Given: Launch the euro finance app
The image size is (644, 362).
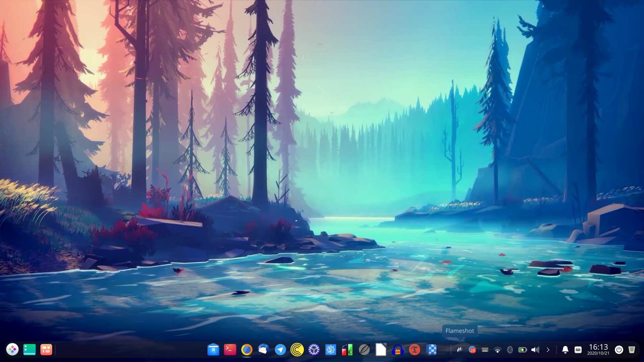Looking at the screenshot, I should point(347,350).
